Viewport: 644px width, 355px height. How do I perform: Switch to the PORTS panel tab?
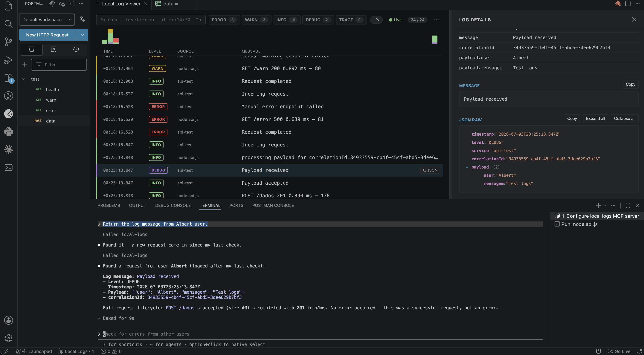[x=236, y=205]
